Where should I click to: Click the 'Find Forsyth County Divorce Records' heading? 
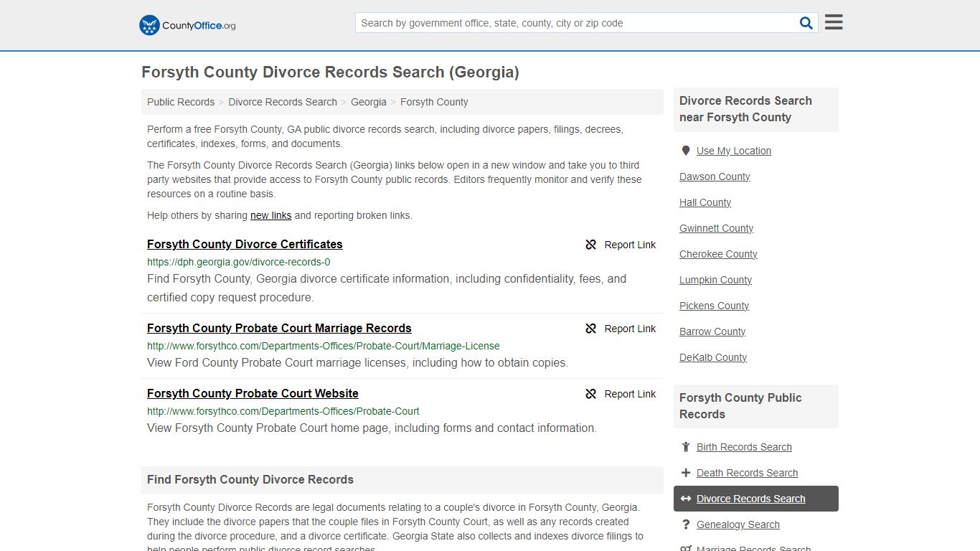pyautogui.click(x=250, y=479)
